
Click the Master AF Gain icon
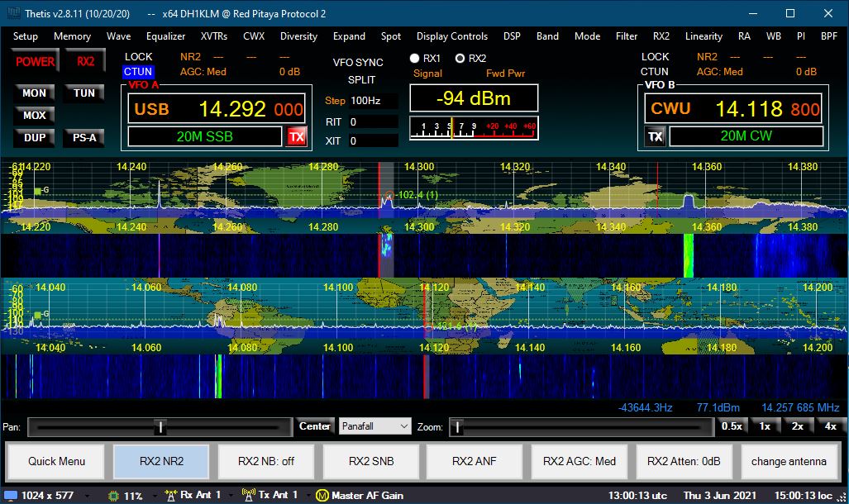click(x=323, y=495)
